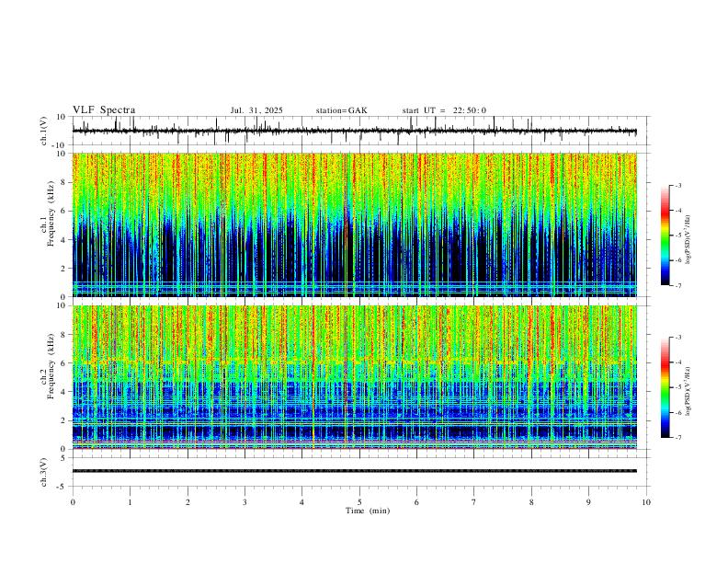The height and width of the screenshot is (563, 728).
Task: Click the 'start UT = 22:50:0' text
Action: (444, 110)
